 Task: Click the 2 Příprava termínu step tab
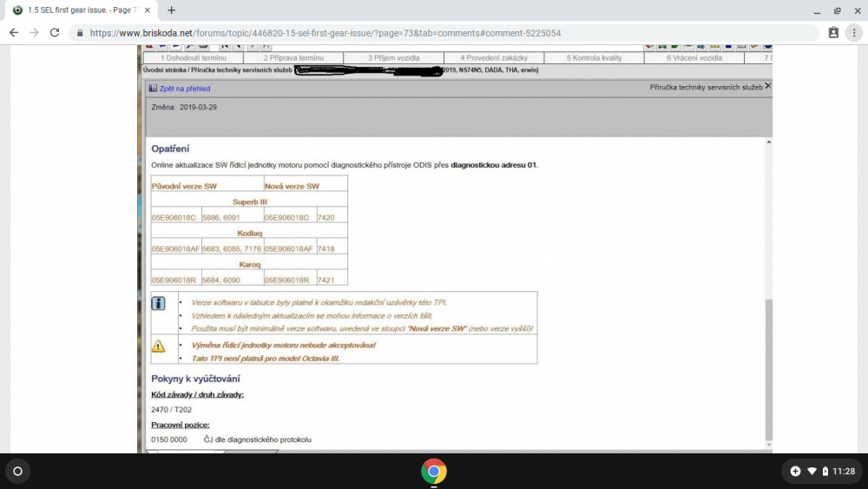tap(293, 57)
